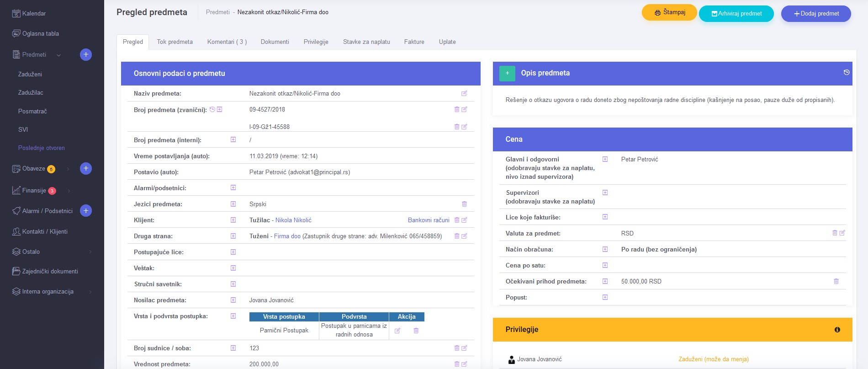
Task: Switch to the Tok predmeta tab
Action: point(175,42)
